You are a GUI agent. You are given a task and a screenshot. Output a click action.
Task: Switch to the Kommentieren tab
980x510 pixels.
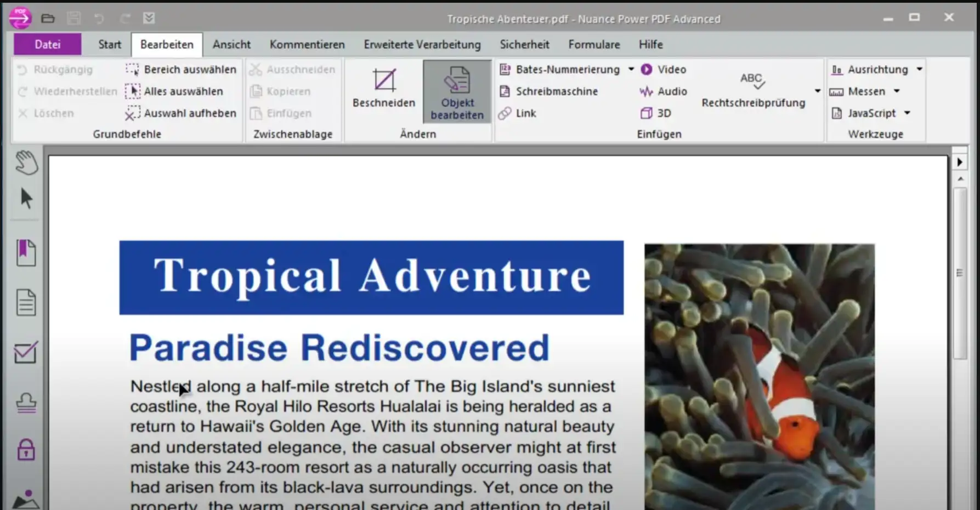tap(307, 44)
